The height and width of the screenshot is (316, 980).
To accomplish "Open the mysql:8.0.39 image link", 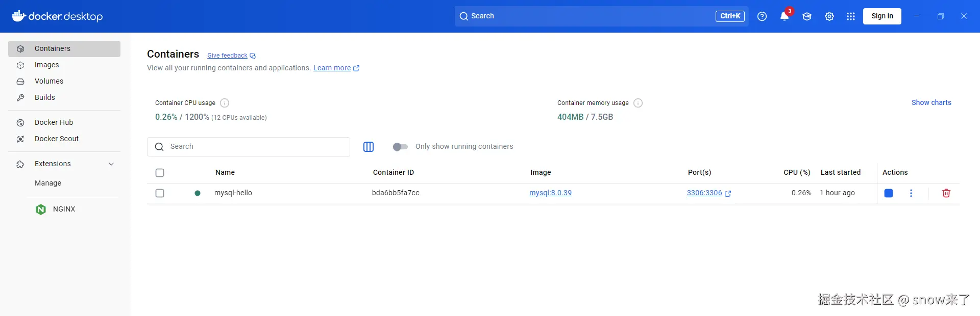I will point(550,193).
